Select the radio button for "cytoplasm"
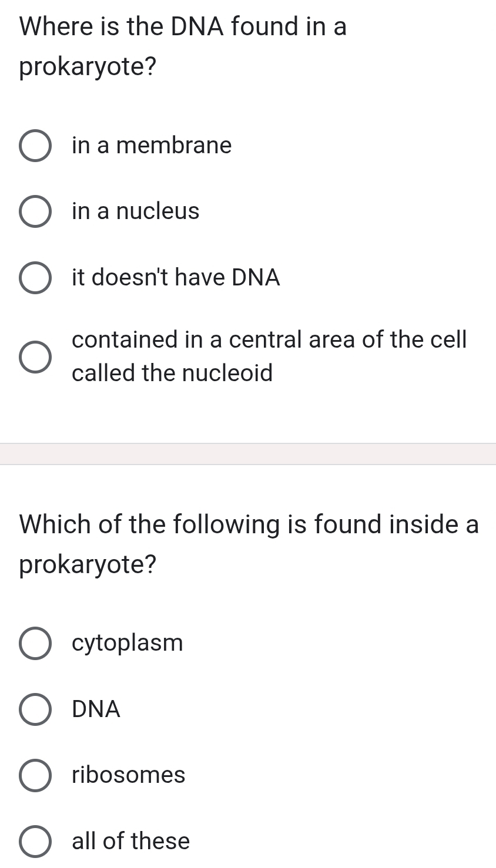Viewport: 496px width, 868px height. pos(36,643)
